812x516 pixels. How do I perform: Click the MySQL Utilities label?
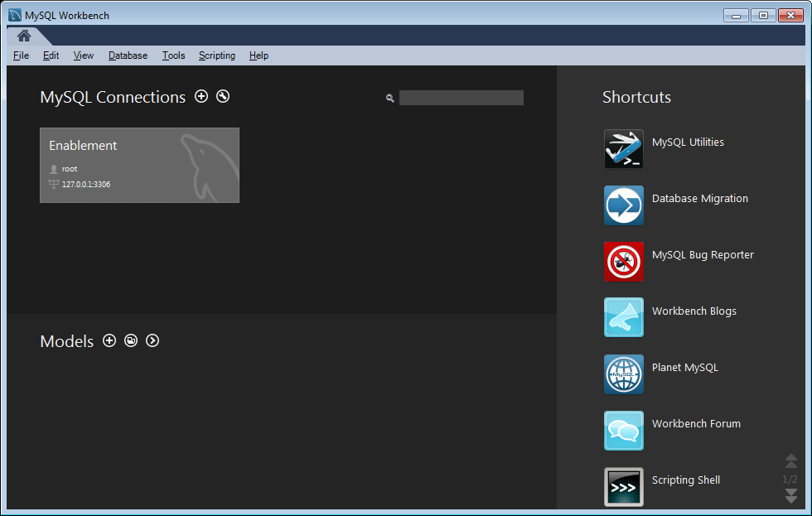(x=688, y=142)
